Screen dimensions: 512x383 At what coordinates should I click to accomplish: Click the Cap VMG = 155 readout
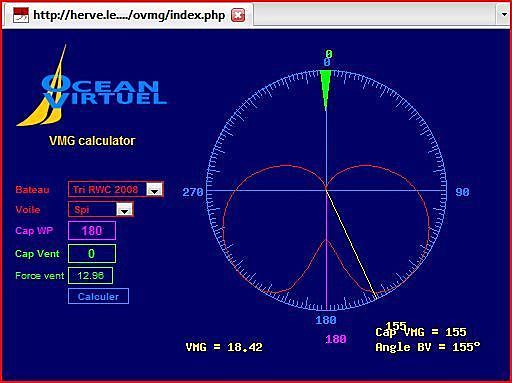tap(421, 332)
